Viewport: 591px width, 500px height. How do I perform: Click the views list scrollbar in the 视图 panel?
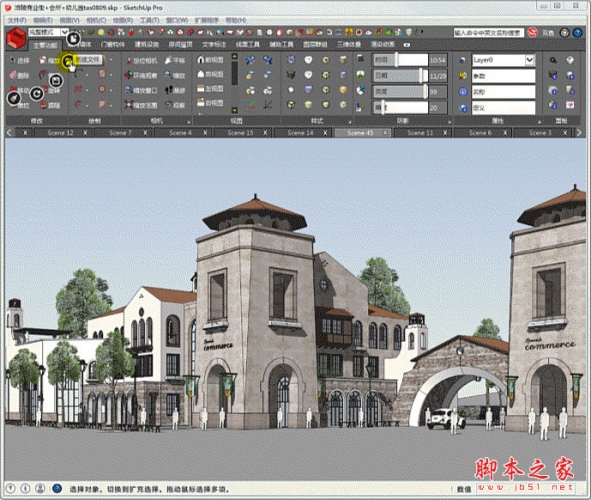pyautogui.click(x=234, y=73)
